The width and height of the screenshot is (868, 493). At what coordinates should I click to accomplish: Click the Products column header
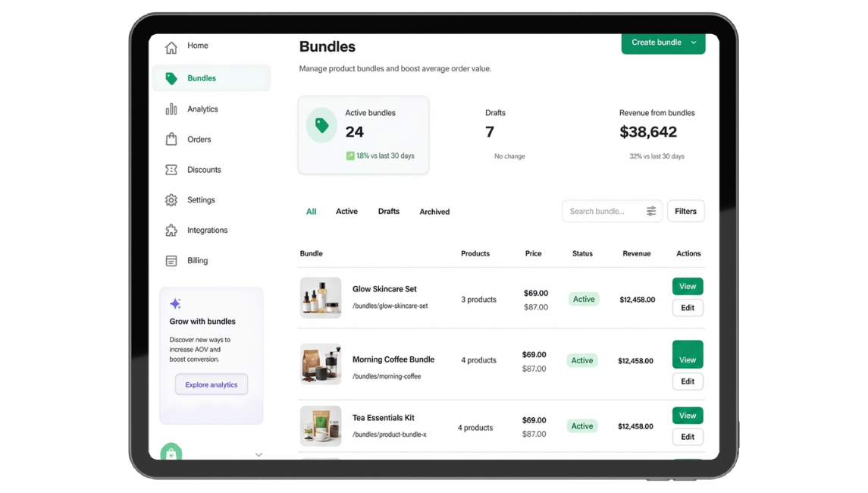pyautogui.click(x=475, y=253)
